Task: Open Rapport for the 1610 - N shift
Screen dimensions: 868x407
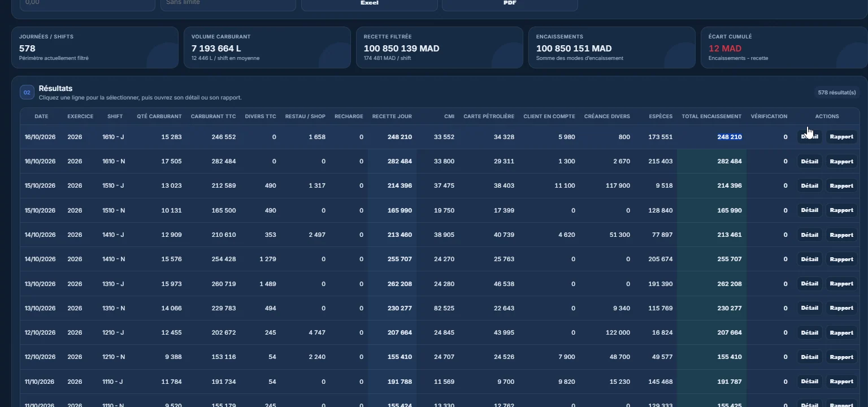Action: [x=841, y=162]
